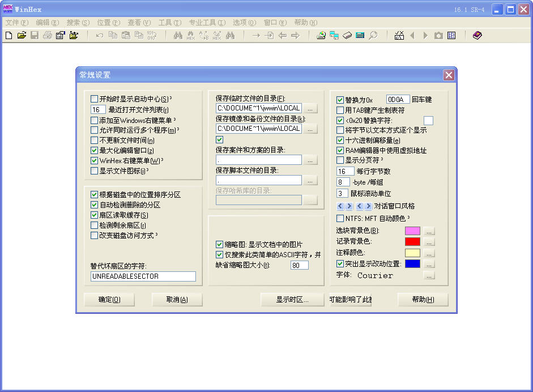The width and height of the screenshot is (533, 392).
Task: Open the 搜索 menu
Action: click(78, 23)
